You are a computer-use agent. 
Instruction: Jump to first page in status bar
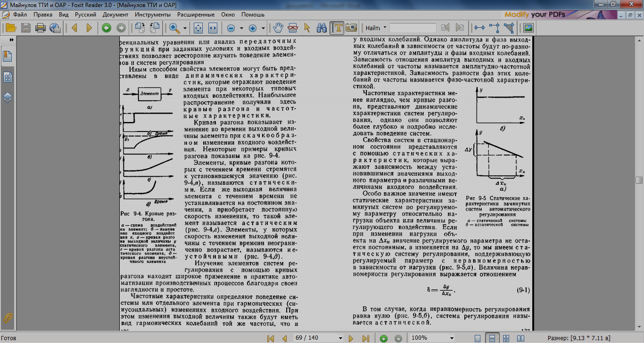click(271, 338)
